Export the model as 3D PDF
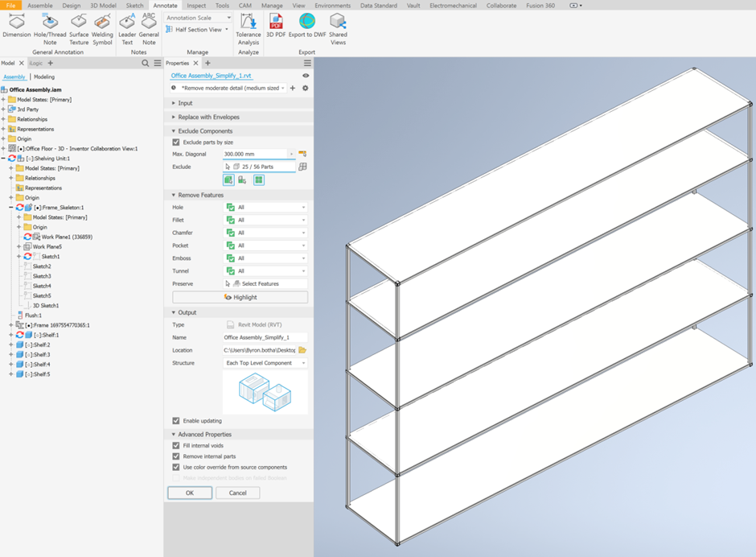Screen dimensions: 756x557 click(x=276, y=23)
